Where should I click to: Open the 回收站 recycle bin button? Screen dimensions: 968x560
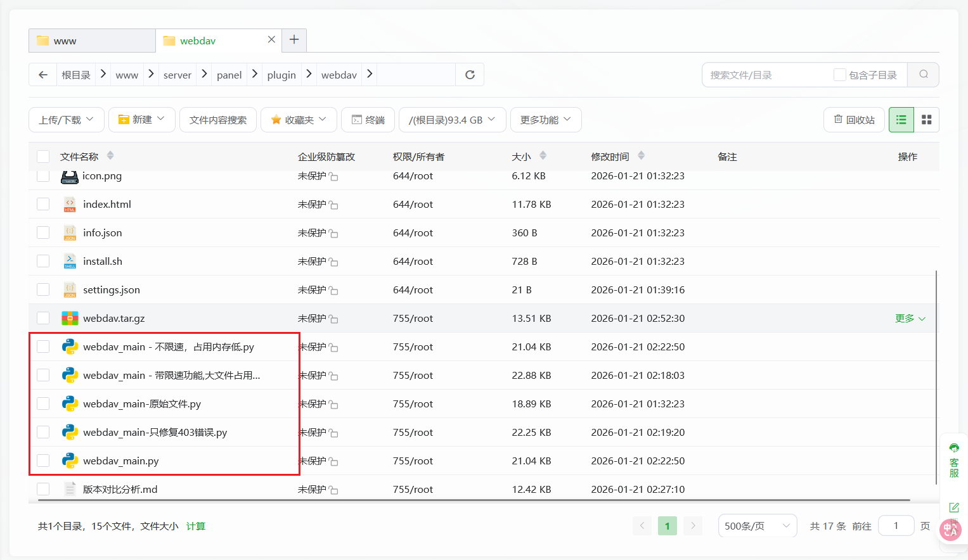[854, 120]
